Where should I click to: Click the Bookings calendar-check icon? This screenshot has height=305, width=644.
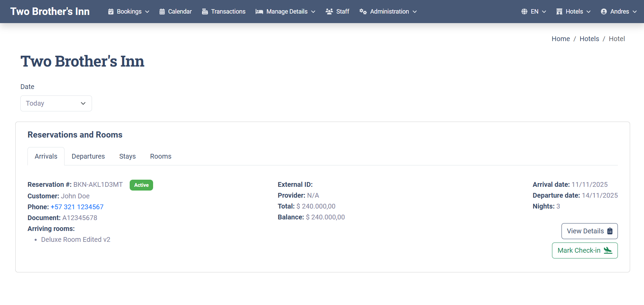111,12
